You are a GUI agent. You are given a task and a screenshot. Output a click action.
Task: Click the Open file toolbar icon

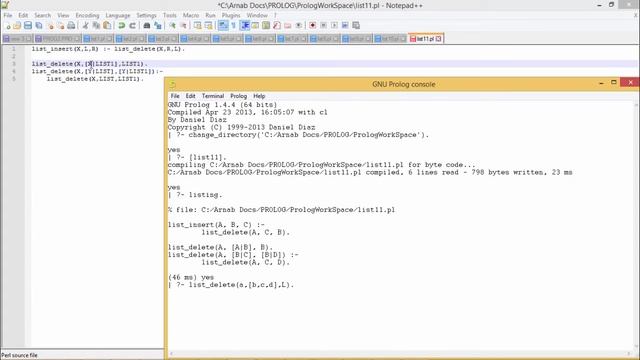pyautogui.click(x=17, y=25)
